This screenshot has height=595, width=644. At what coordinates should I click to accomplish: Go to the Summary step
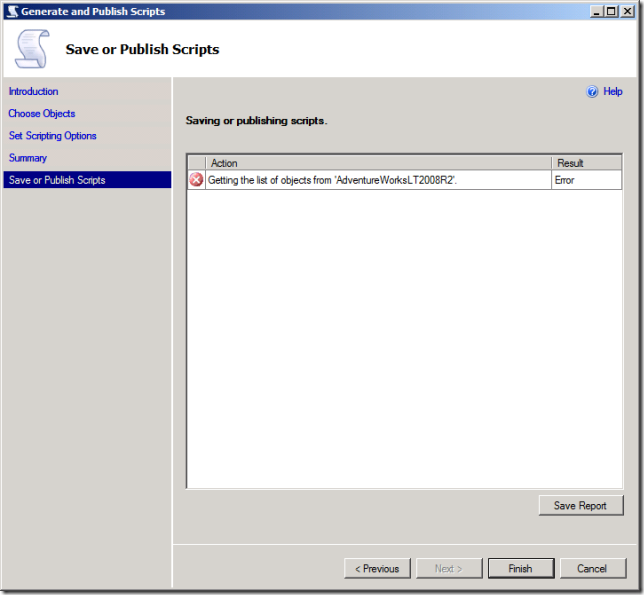tap(28, 158)
